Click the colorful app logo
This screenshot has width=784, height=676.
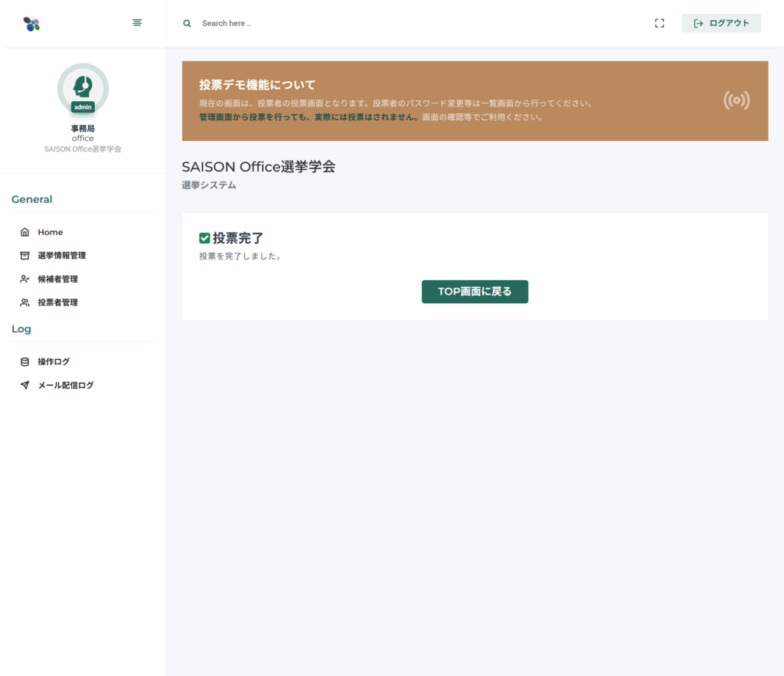click(x=31, y=24)
